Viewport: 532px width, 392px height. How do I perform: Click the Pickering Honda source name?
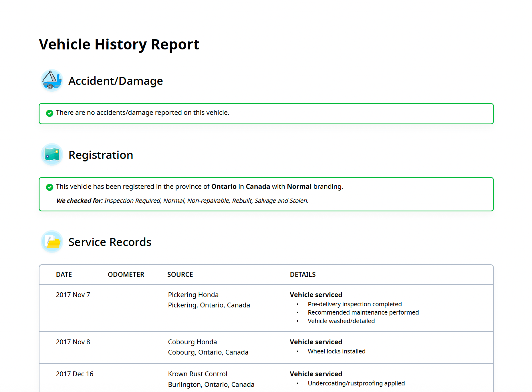click(x=193, y=295)
